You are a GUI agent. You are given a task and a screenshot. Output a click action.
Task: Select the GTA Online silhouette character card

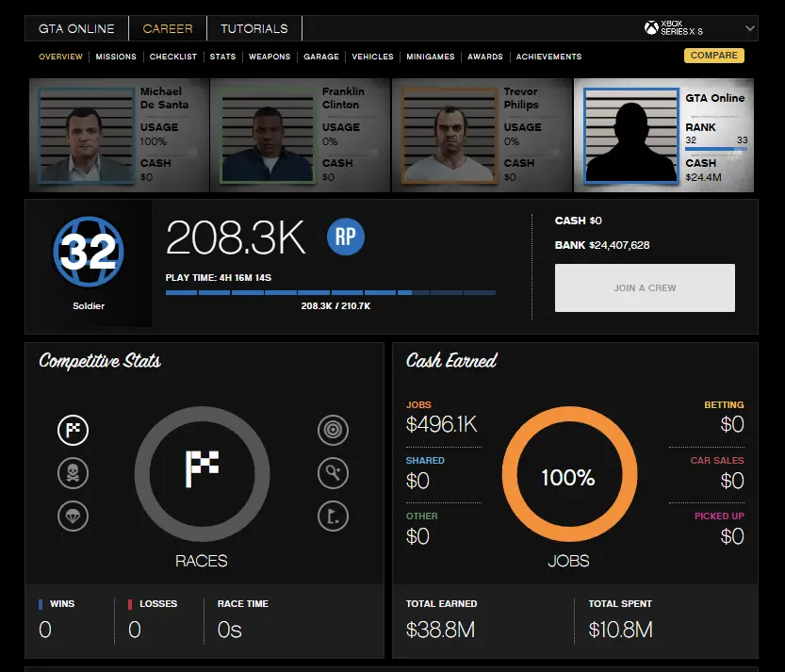[x=663, y=135]
